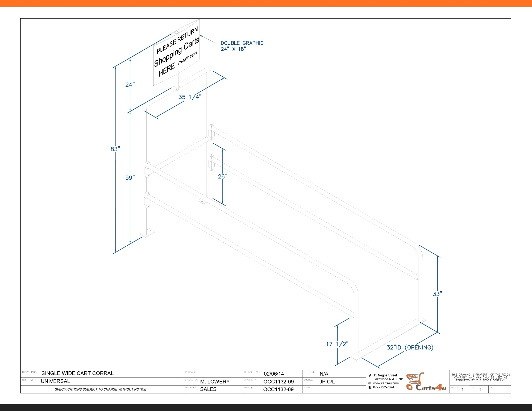Select the M. LOWERY drawn-by field
This screenshot has width=532, height=411.
[215, 382]
